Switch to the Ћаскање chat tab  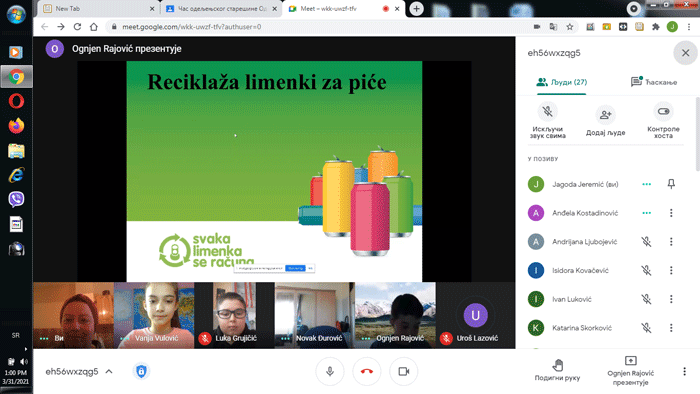(x=654, y=82)
